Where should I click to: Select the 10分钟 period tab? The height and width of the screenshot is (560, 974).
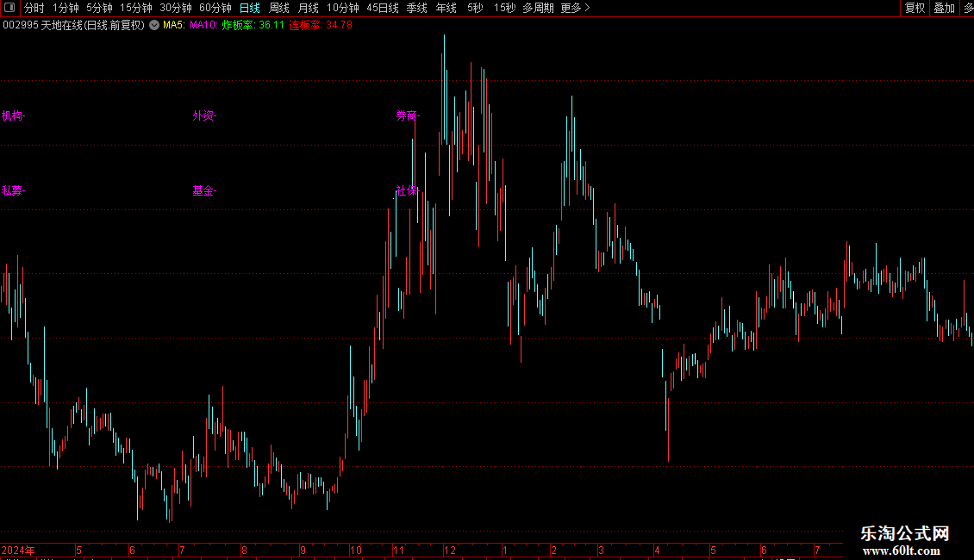tap(343, 8)
